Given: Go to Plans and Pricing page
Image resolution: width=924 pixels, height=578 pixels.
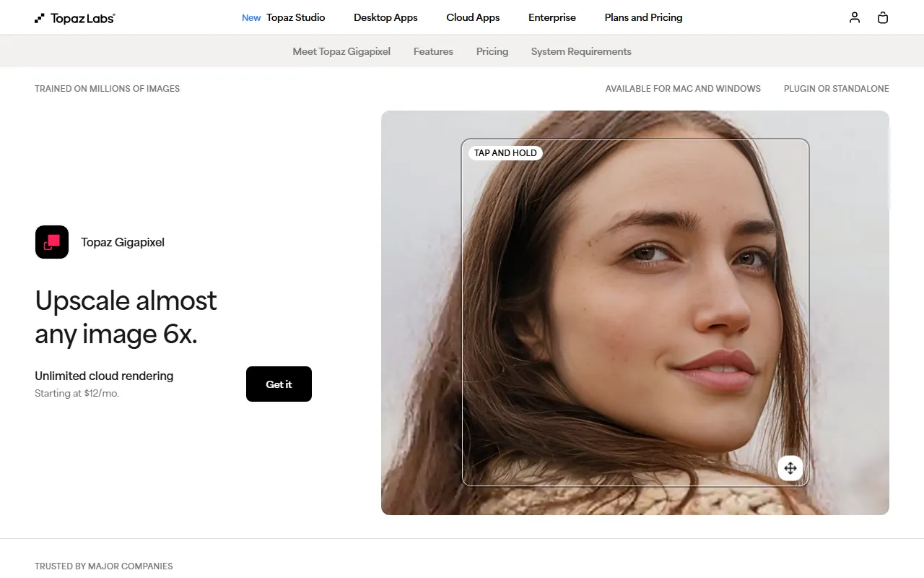Looking at the screenshot, I should tap(643, 17).
